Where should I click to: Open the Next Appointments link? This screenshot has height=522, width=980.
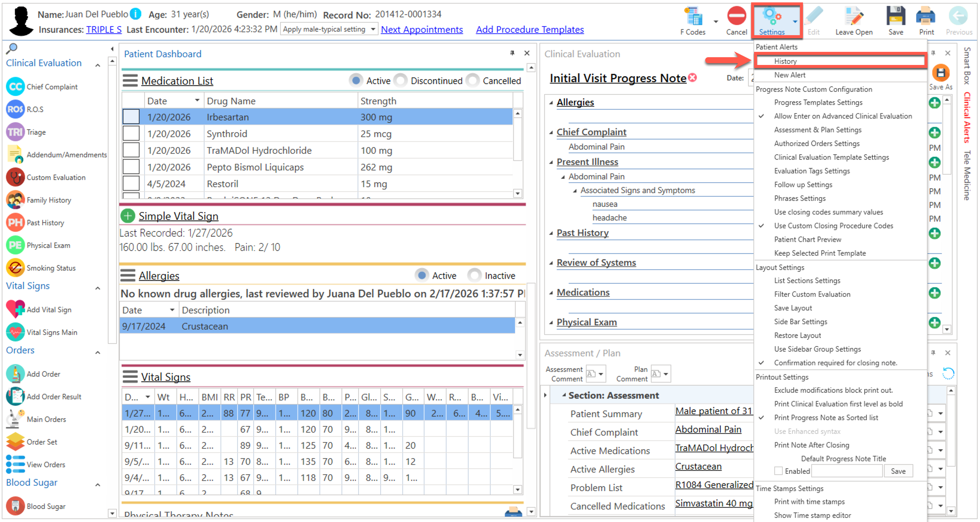click(421, 29)
